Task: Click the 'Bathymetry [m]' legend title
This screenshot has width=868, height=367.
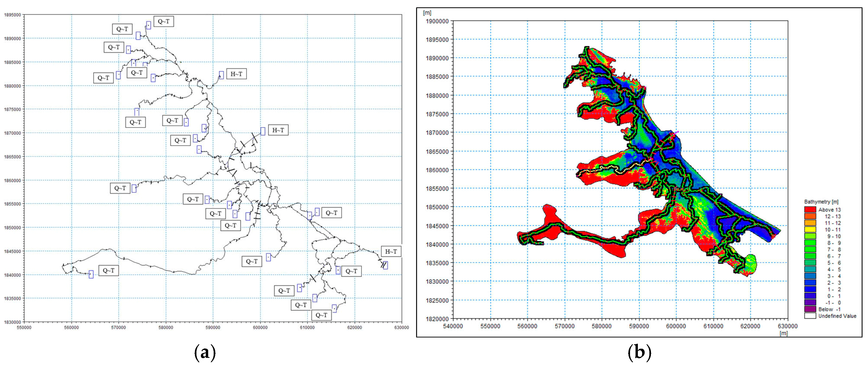Action: pyautogui.click(x=821, y=202)
